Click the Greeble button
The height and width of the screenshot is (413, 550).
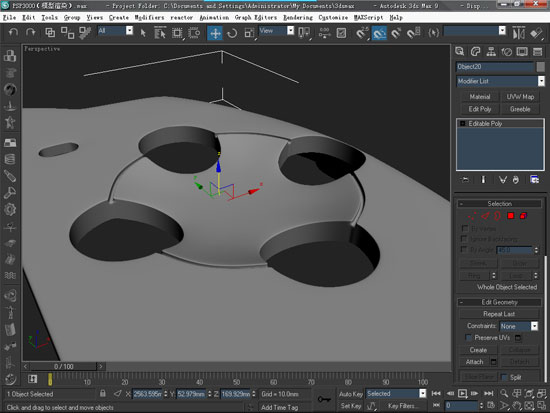click(x=520, y=109)
